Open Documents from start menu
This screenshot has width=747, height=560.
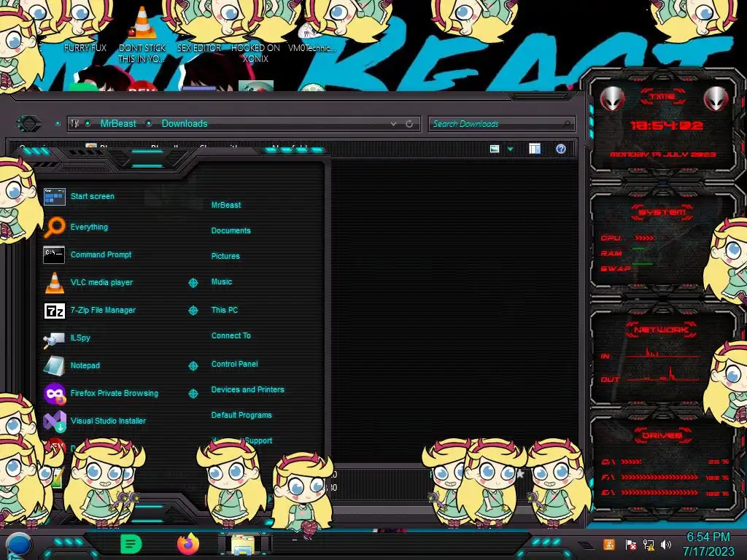pyautogui.click(x=231, y=230)
